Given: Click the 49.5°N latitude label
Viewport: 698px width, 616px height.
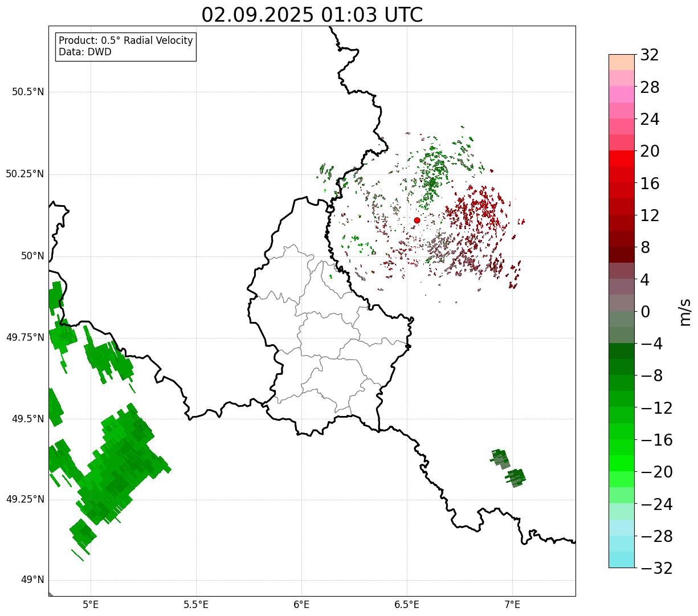Looking at the screenshot, I should click(28, 419).
